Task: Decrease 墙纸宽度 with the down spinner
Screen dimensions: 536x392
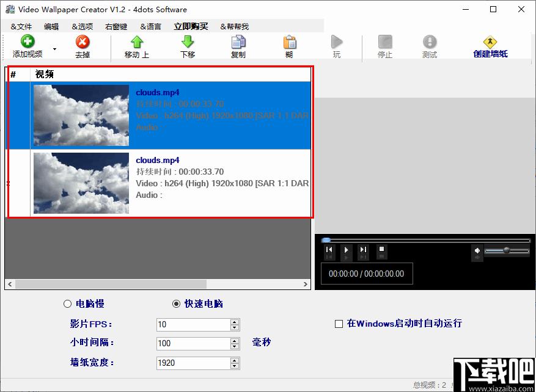Action: (x=235, y=366)
